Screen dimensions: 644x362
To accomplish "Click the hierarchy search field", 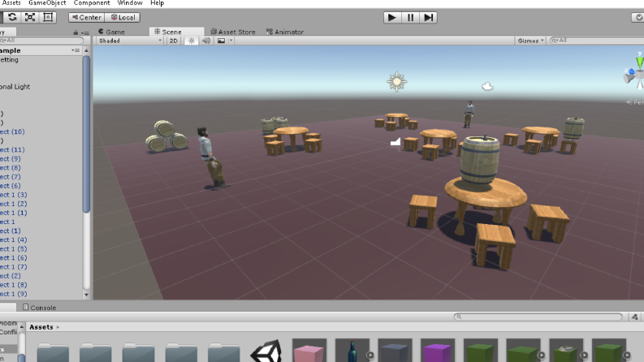I will pyautogui.click(x=41, y=41).
